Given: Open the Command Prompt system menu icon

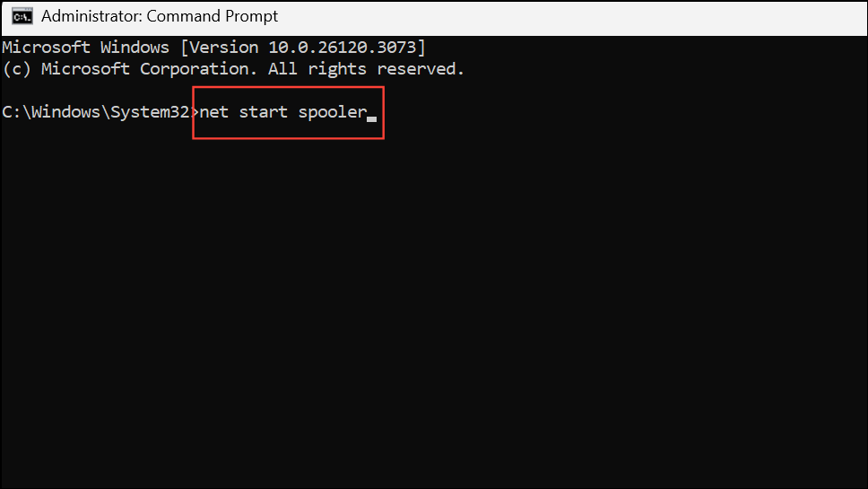Looking at the screenshot, I should pyautogui.click(x=22, y=17).
